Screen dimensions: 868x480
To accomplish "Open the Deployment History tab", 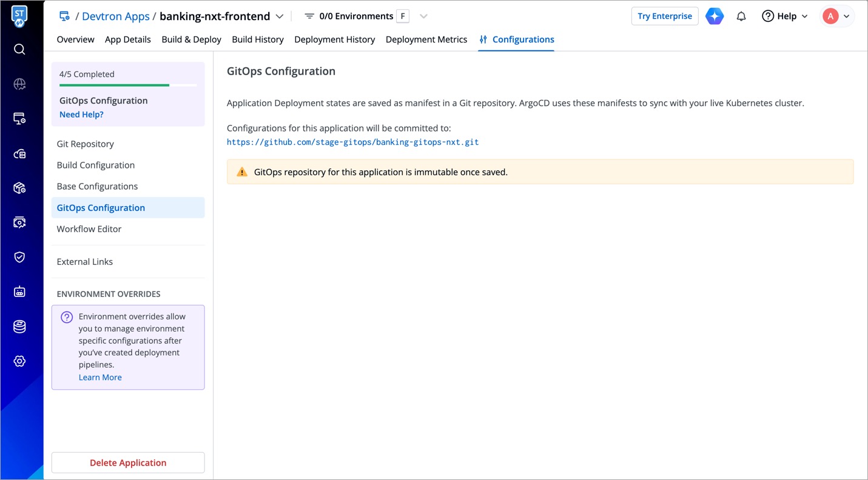I will [x=334, y=39].
